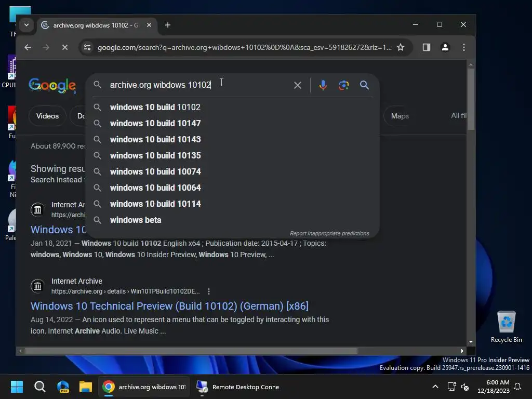This screenshot has width=532, height=399.
Task: Show hidden tray icons chevron
Action: [x=435, y=387]
